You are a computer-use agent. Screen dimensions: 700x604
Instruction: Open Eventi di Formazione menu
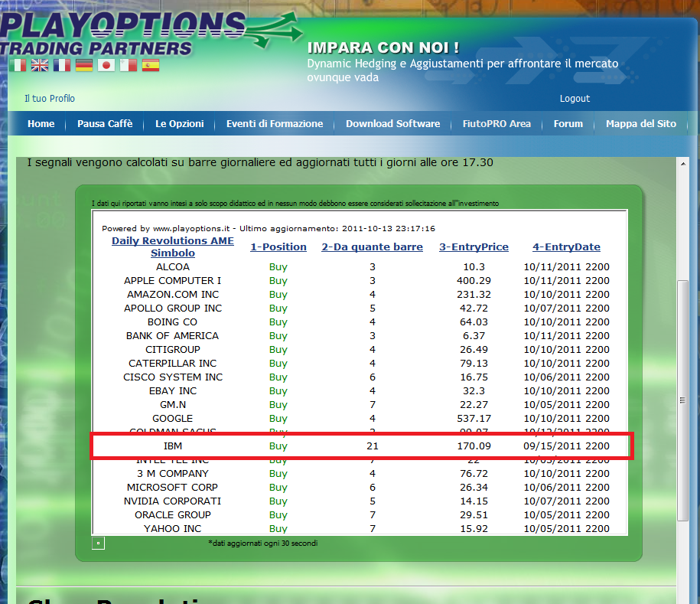[x=275, y=124]
